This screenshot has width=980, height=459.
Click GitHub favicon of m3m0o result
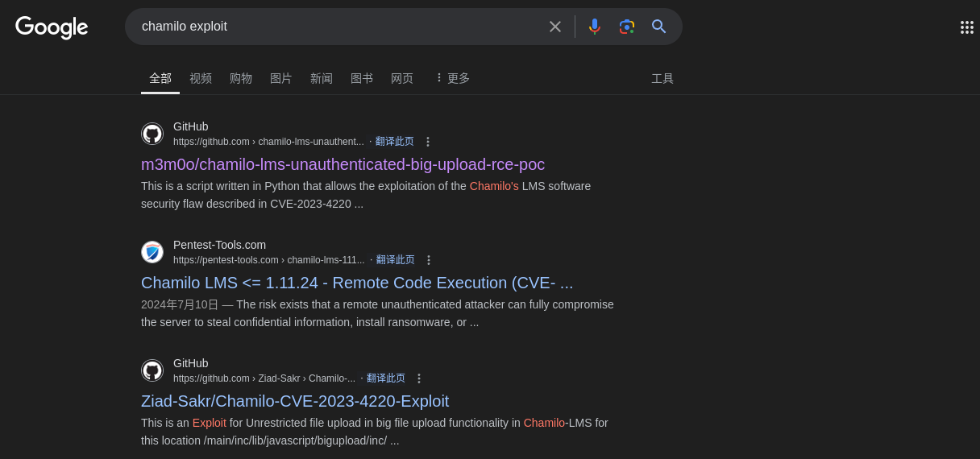152,134
